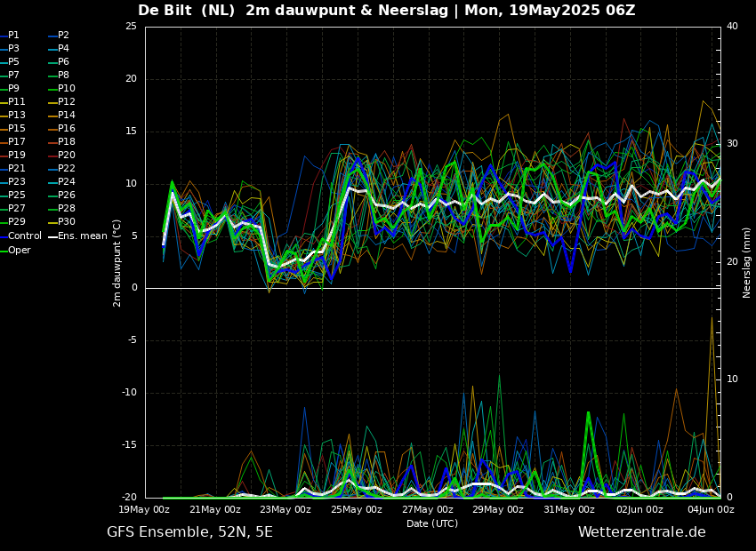Screen dimensions: 756x551
Task: Click the '2m dauwpunt (°C)' axis label
Action: pyautogui.click(x=117, y=263)
